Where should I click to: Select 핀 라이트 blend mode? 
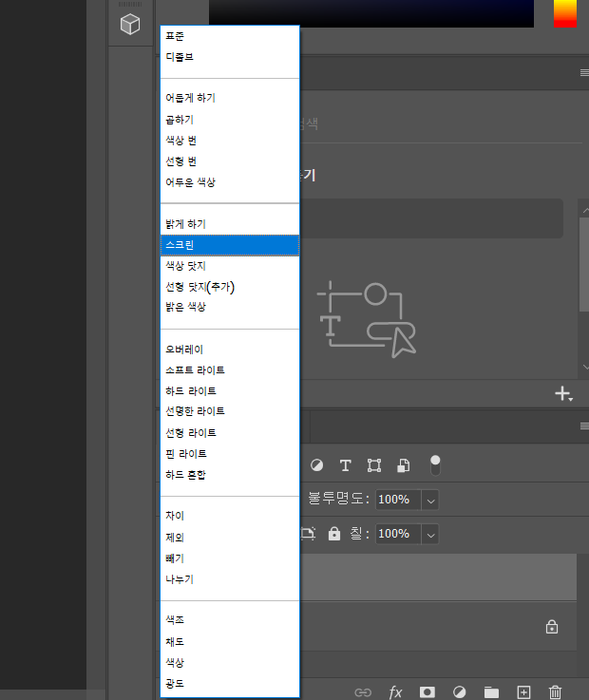pyautogui.click(x=230, y=454)
